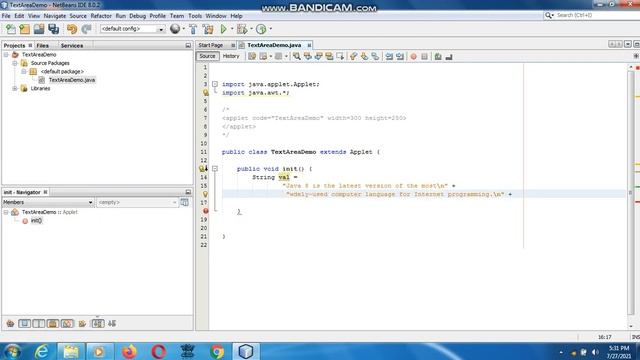Expand the Libraries node

[15, 88]
